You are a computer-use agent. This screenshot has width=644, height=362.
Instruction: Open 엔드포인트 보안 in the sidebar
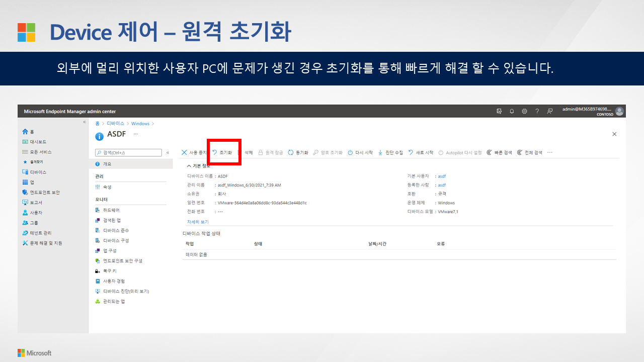pyautogui.click(x=41, y=192)
